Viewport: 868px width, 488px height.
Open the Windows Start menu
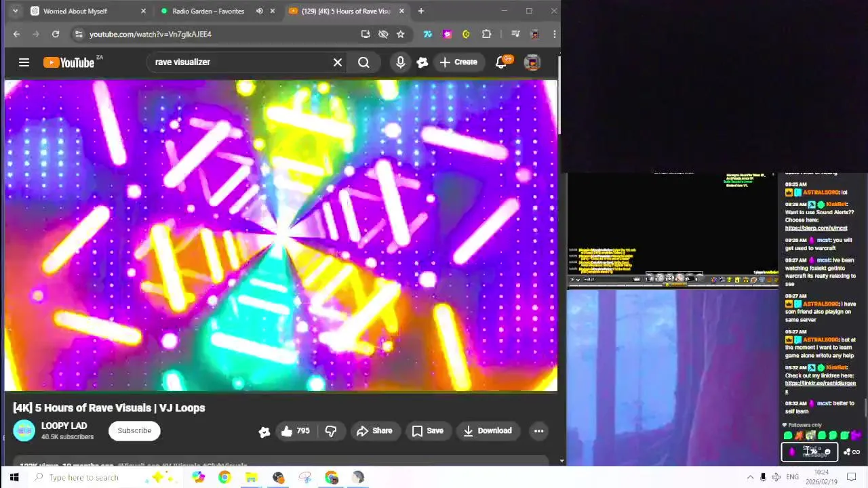(14, 477)
